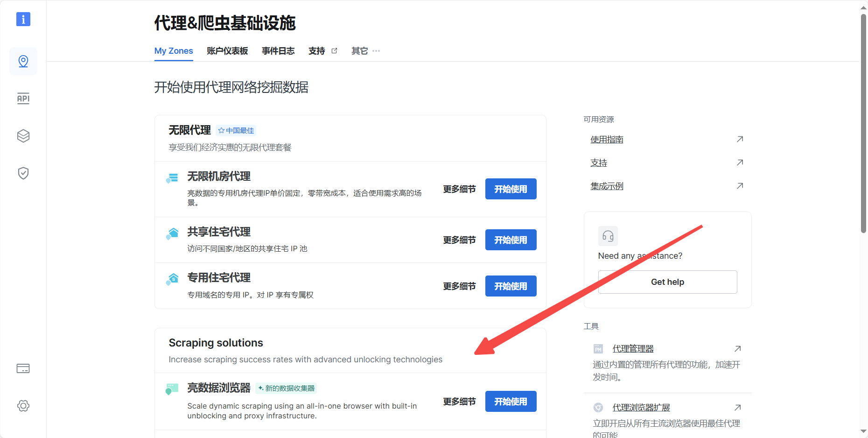The width and height of the screenshot is (868, 438).
Task: Click the 专用住宅代理 house icon
Action: [172, 279]
